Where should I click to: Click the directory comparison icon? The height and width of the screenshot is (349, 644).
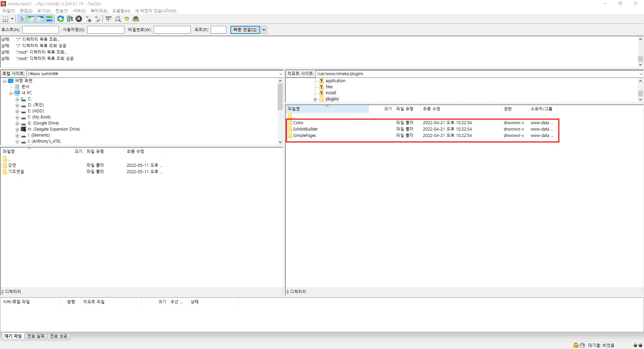118,19
